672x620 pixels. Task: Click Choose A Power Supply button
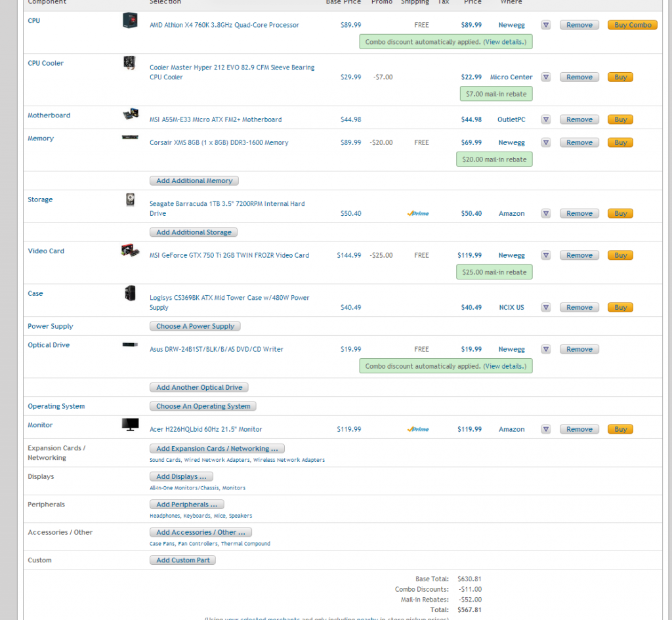click(195, 326)
